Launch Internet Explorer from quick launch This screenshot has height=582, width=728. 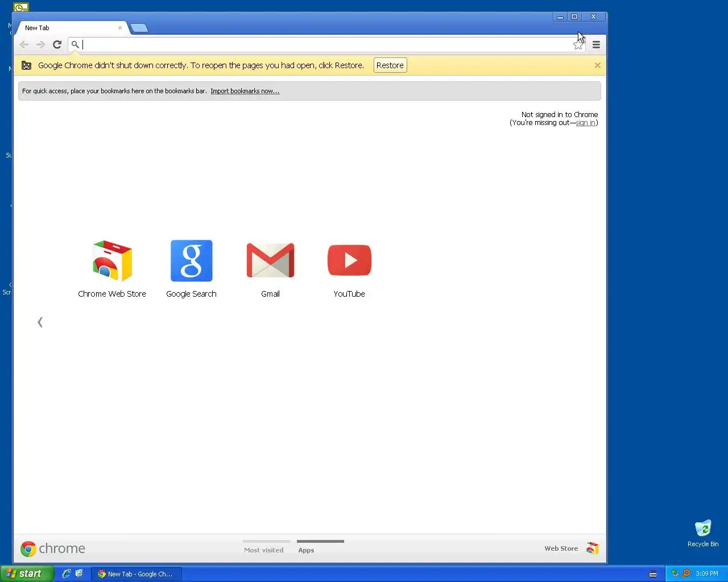67,573
